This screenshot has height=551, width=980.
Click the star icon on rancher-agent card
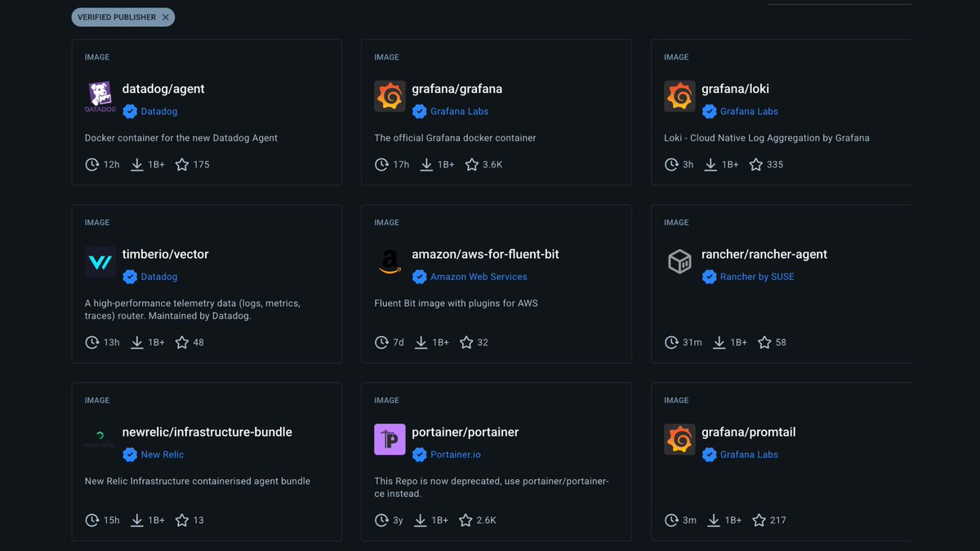point(764,342)
